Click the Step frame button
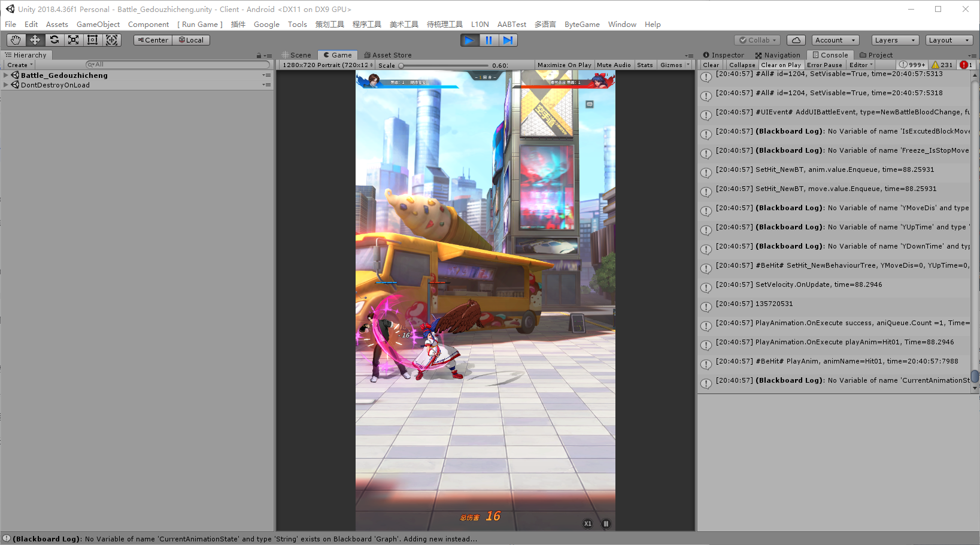Screen dimensions: 980x545 [x=508, y=40]
